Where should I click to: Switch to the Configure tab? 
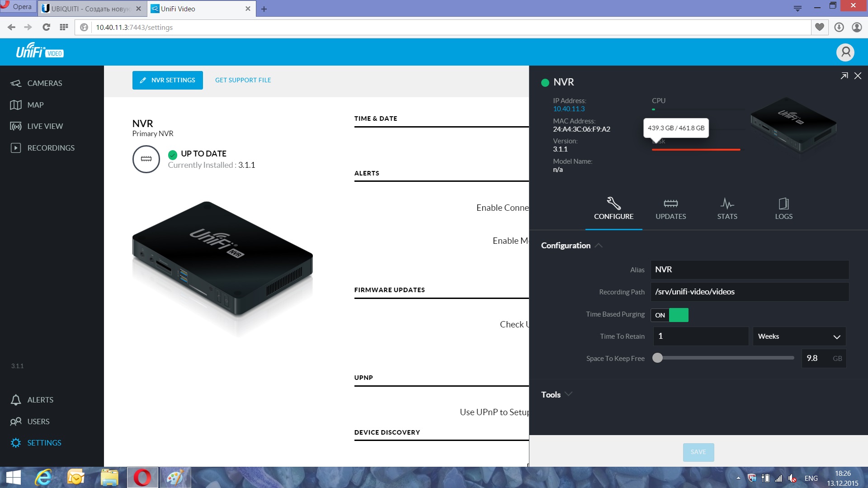[613, 209]
